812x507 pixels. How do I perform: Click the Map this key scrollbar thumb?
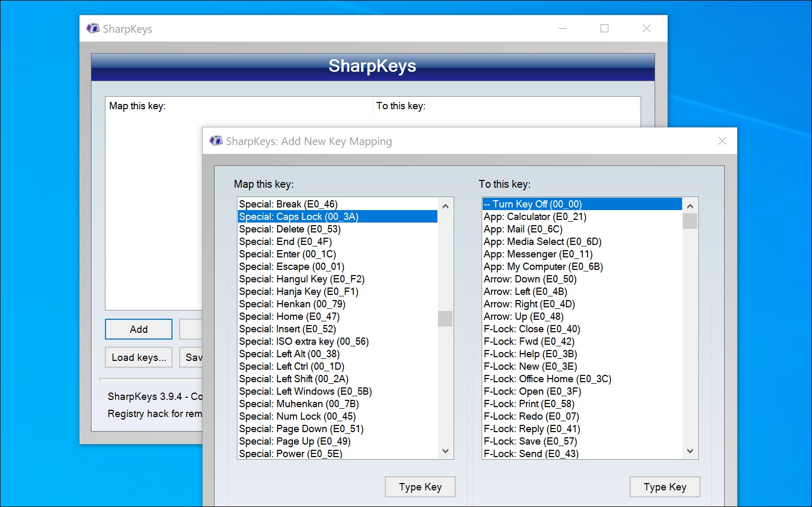point(445,319)
